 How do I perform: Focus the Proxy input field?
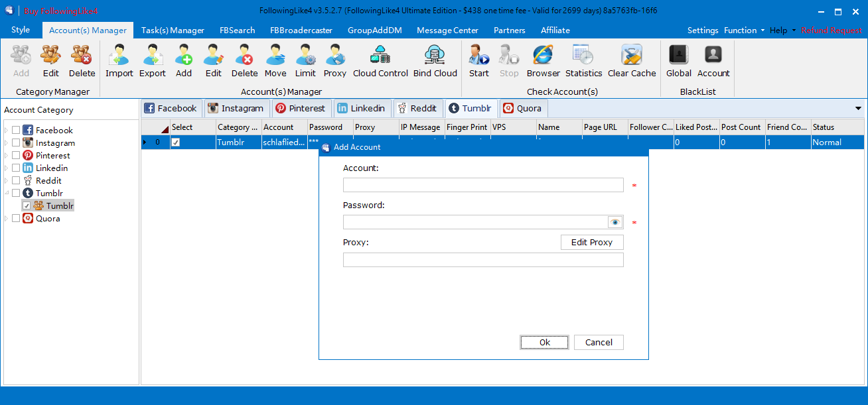point(483,260)
